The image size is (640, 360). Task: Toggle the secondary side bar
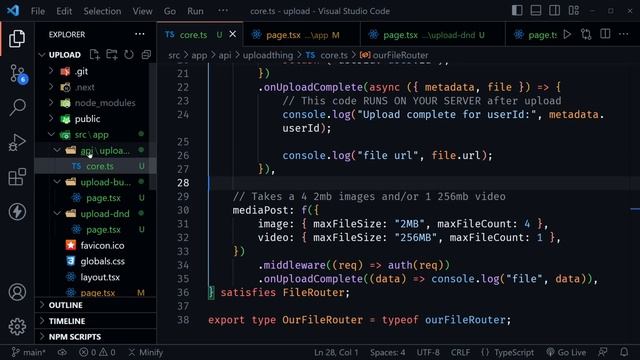tap(554, 11)
